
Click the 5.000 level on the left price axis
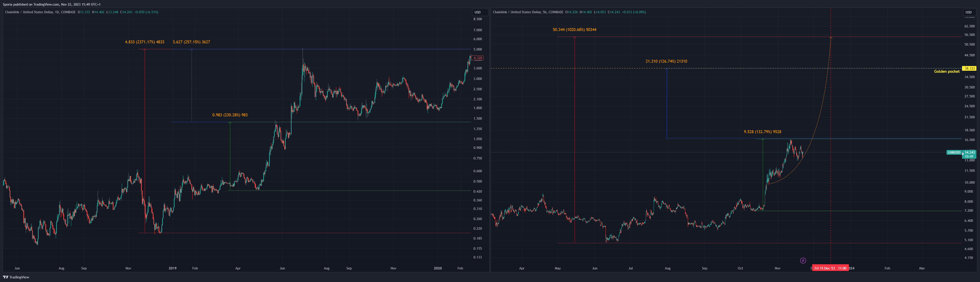point(478,49)
